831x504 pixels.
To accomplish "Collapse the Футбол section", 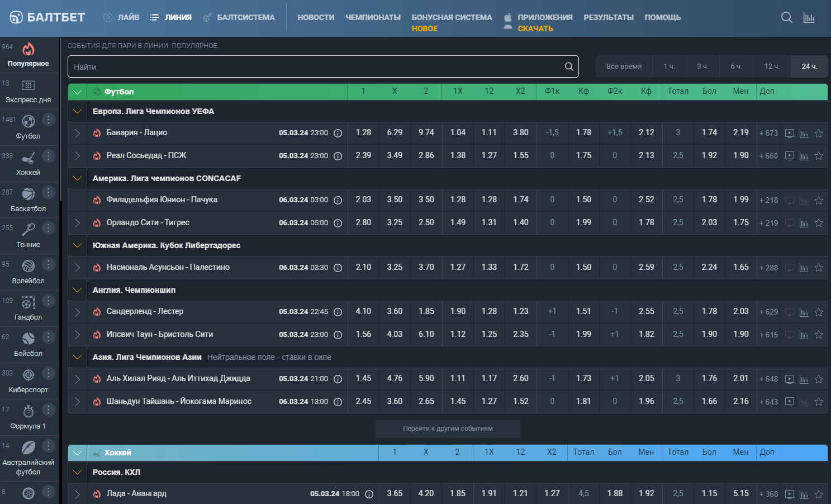I will pos(77,92).
